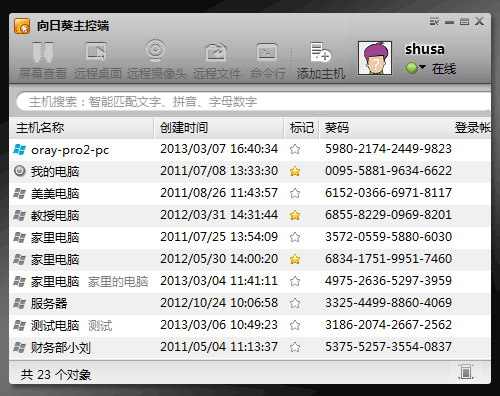Click the remark 测试 beside 测试电脑
The image size is (500, 396).
(100, 326)
